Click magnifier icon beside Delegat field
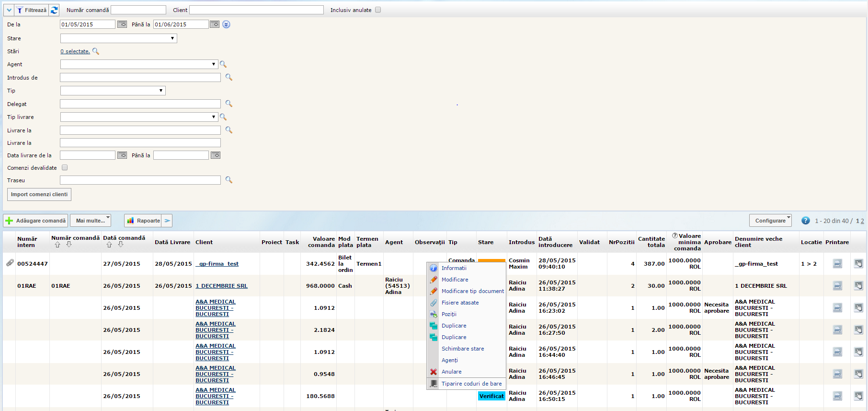868x411 pixels. 229,104
